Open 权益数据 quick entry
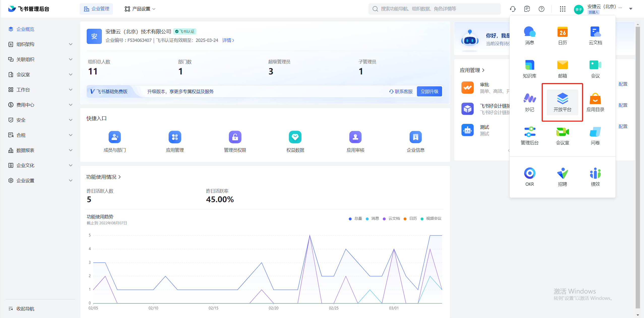Viewport: 644px width, 318px height. [x=295, y=142]
